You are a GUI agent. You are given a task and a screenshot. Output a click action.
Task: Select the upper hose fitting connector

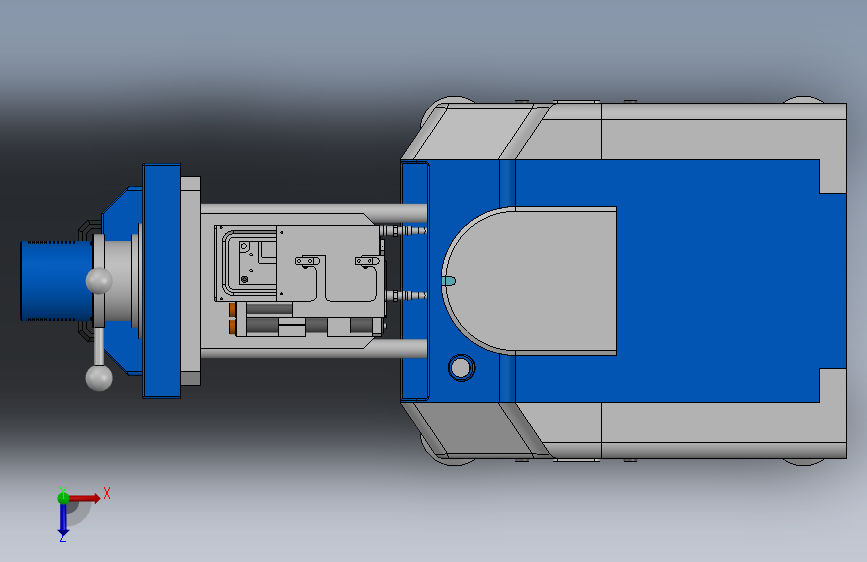point(403,230)
